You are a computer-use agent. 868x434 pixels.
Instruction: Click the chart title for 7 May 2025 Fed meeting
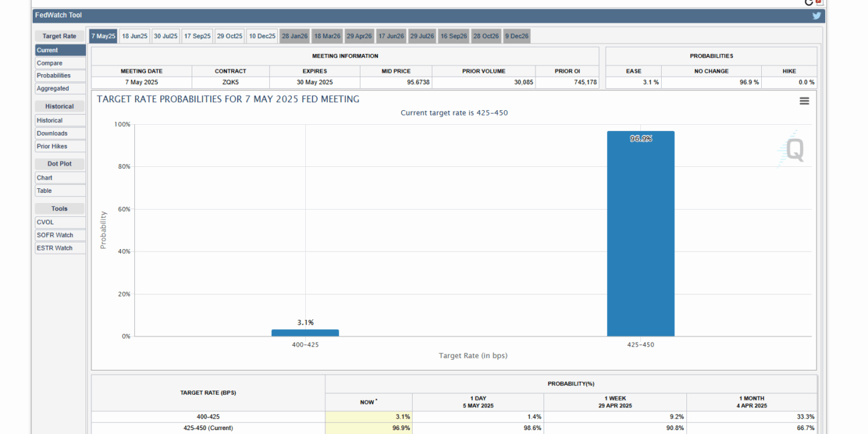pos(228,99)
